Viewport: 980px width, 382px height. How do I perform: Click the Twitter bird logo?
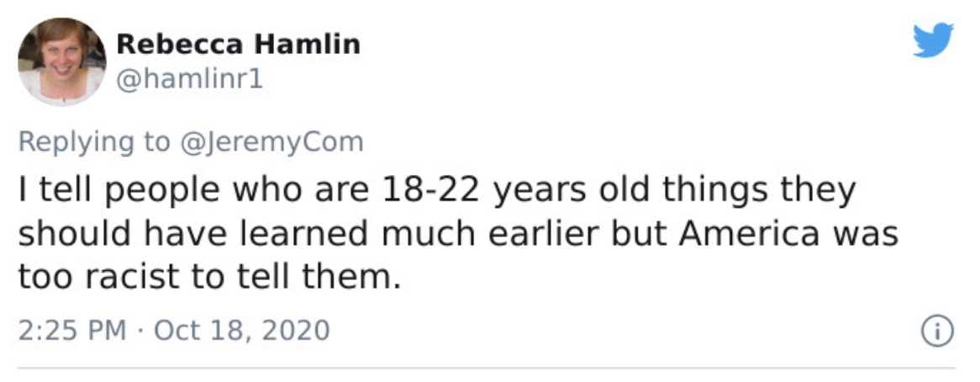(933, 40)
